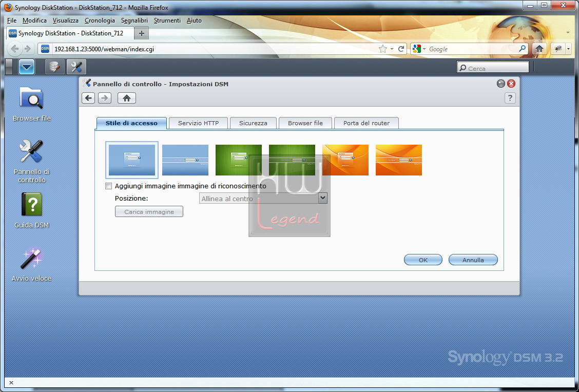Open the DSM main menu arrow button
579x392 pixels.
26,67
